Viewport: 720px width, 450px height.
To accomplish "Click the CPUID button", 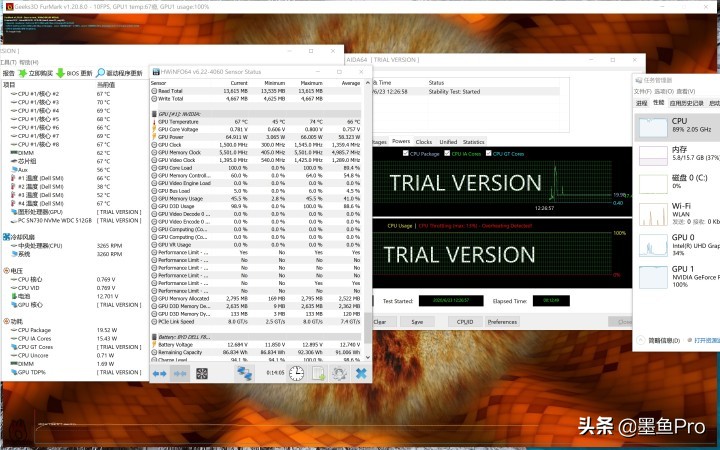I will point(465,322).
